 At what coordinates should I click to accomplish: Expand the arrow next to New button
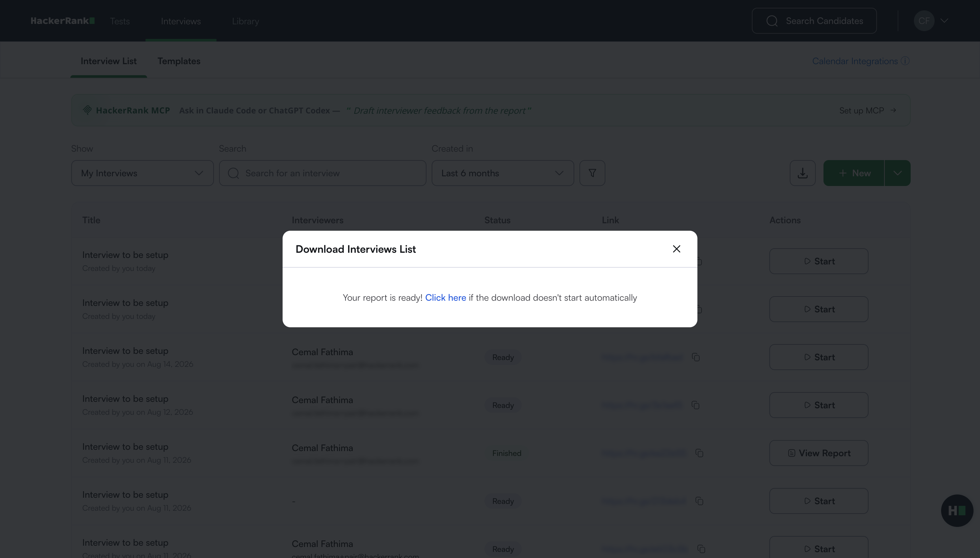(898, 173)
